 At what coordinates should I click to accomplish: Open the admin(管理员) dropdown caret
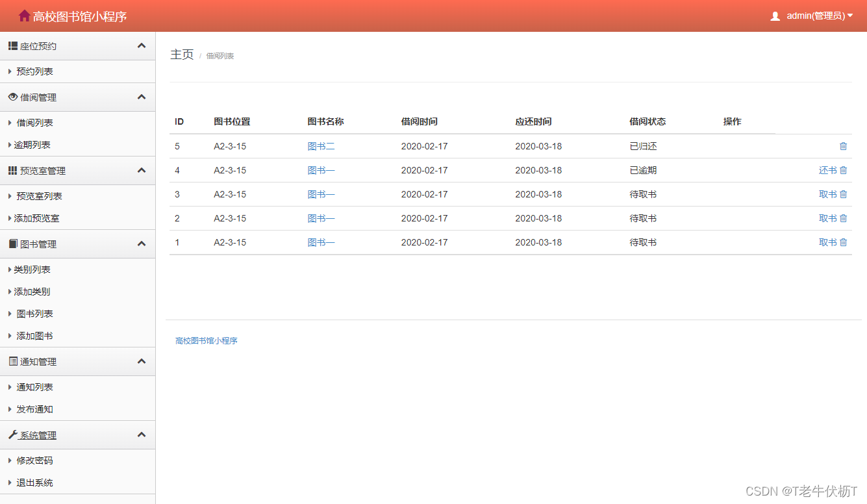(x=850, y=16)
